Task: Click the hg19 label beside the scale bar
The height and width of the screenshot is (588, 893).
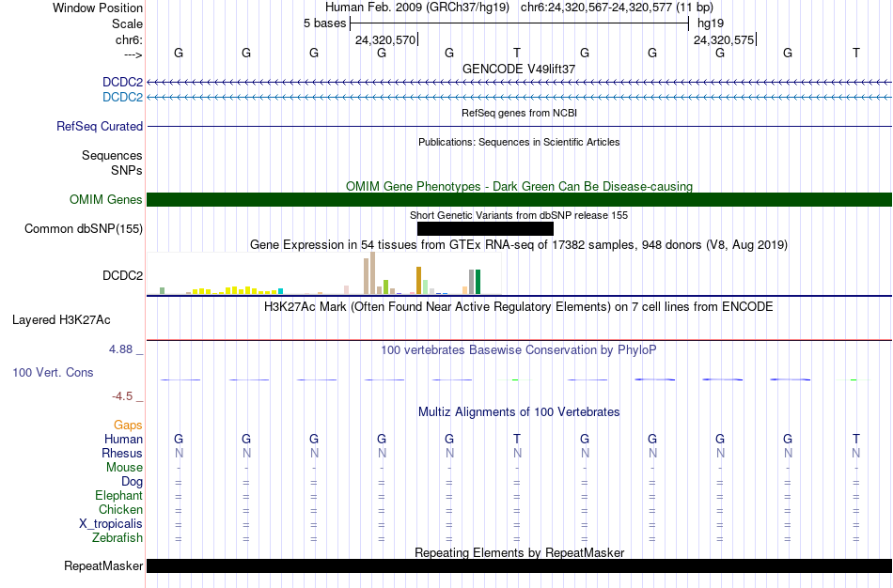Action: 711,23
